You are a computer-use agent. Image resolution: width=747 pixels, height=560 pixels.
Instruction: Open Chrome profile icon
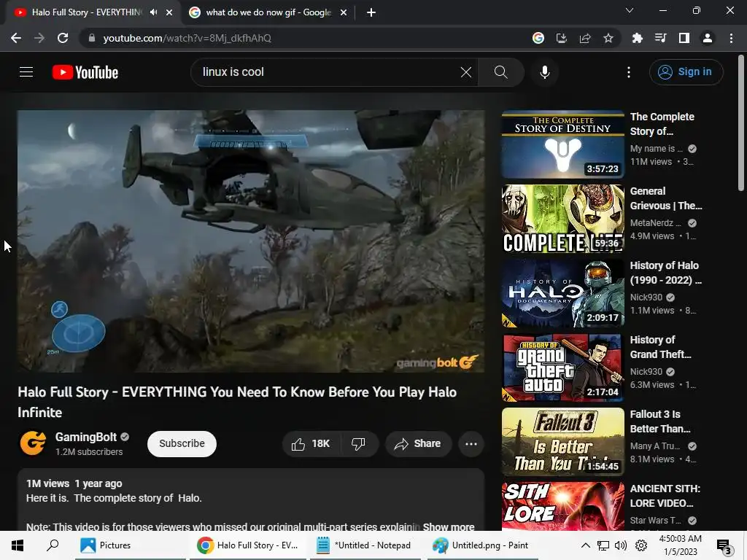tap(707, 38)
